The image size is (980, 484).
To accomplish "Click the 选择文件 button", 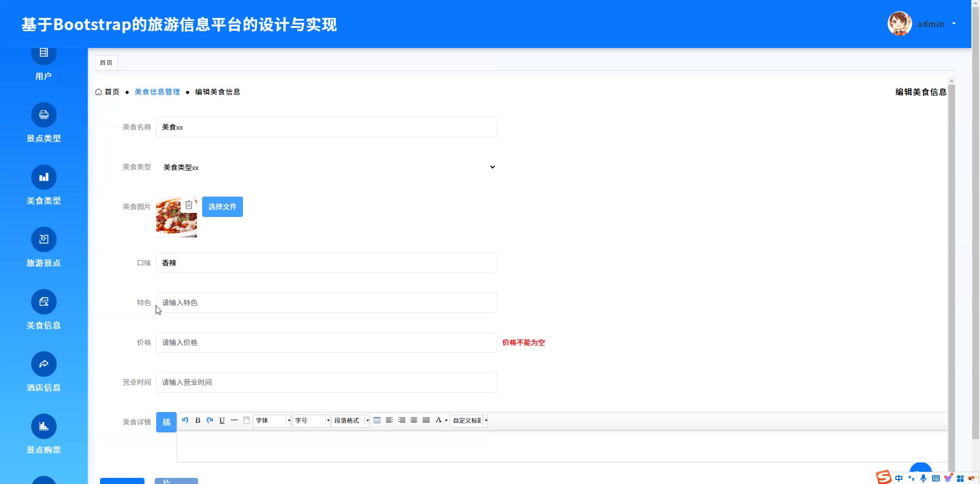I will (x=223, y=207).
